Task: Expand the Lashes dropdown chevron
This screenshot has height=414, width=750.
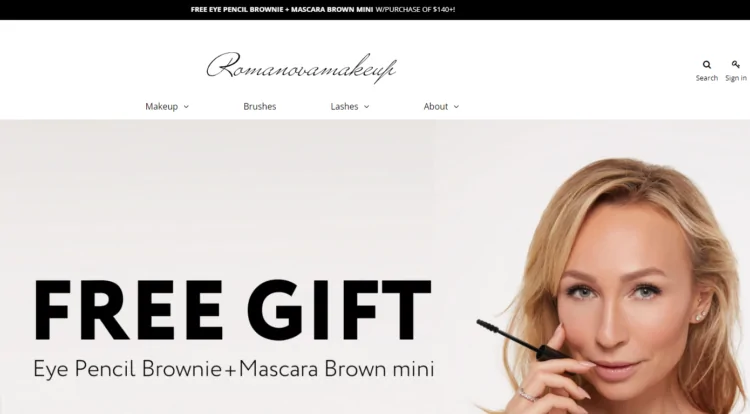Action: pos(366,107)
